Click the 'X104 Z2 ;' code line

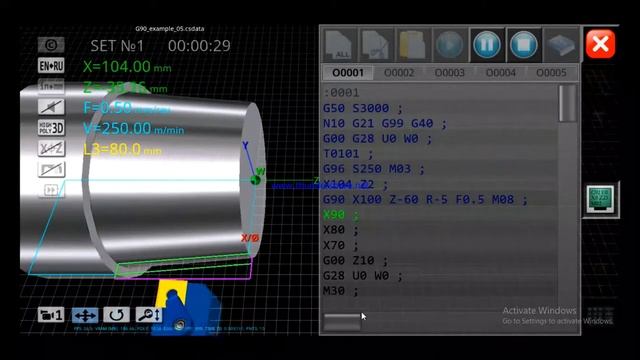click(355, 184)
